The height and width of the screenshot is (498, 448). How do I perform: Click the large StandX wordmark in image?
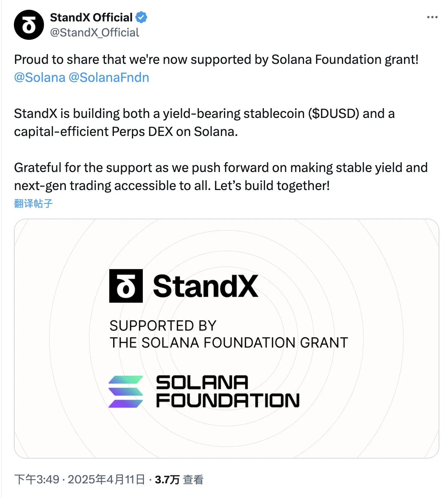(206, 286)
